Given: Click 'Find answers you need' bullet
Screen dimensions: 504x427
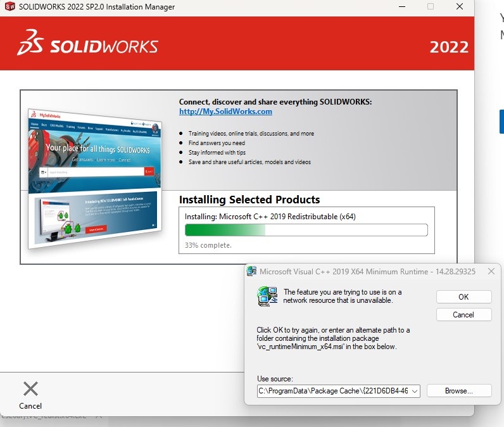Looking at the screenshot, I should (217, 143).
